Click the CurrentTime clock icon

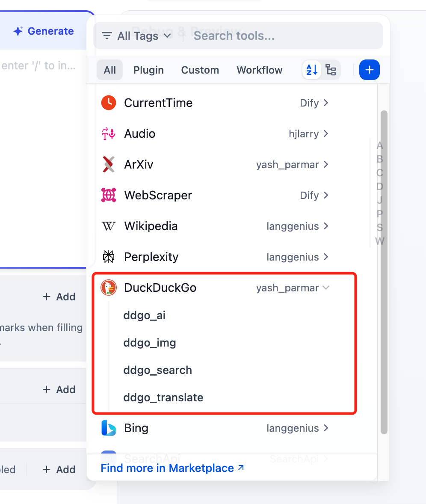click(x=109, y=103)
